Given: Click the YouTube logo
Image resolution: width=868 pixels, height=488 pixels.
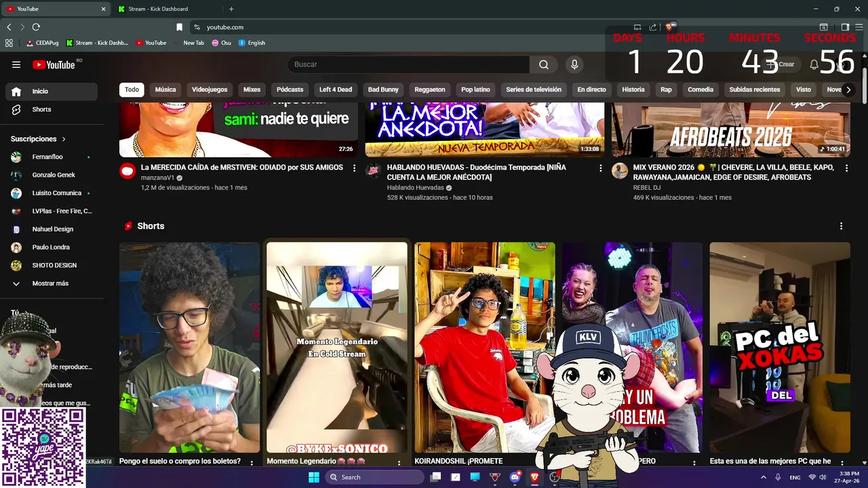Looking at the screenshot, I should (x=54, y=64).
